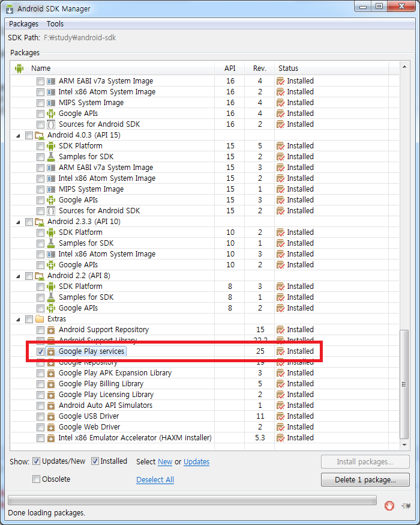
Task: Click the MIPS System Image API 16 icon
Action: [51, 103]
